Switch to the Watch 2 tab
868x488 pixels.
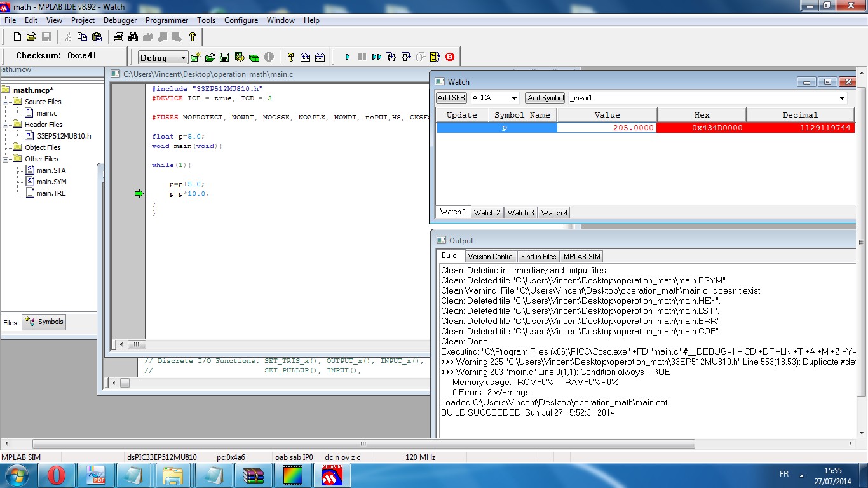[x=487, y=213]
